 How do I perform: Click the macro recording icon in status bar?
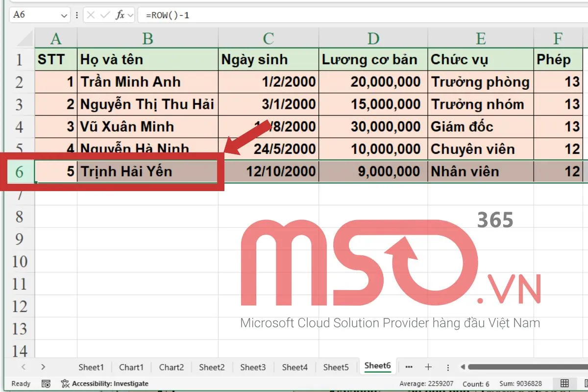pyautogui.click(x=46, y=384)
